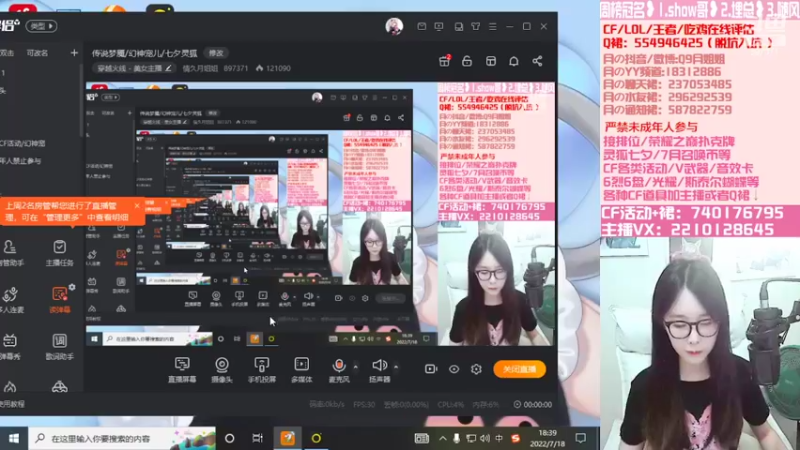Open the layout template icon
Image resolution: width=800 pixels, height=450 pixels.
tap(491, 61)
